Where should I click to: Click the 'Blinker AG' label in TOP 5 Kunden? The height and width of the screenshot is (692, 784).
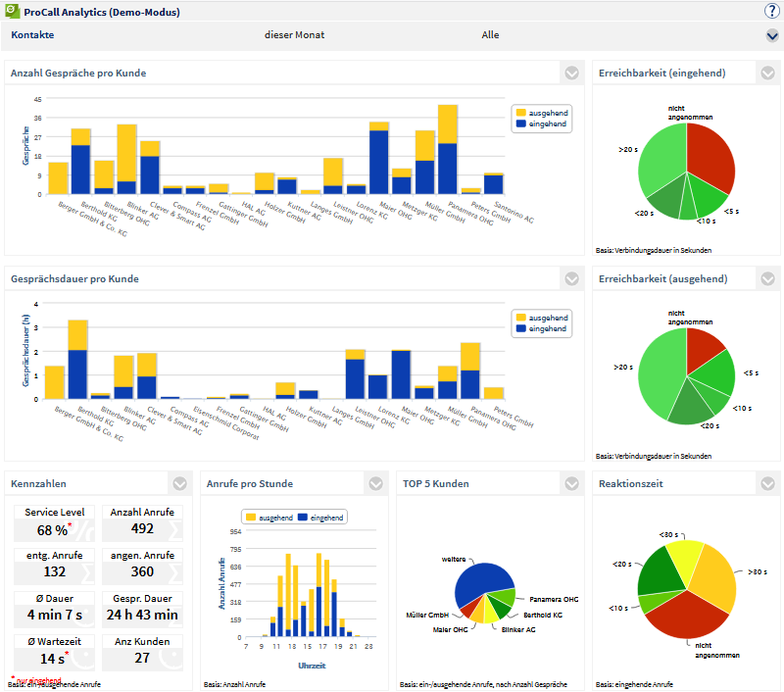point(518,630)
